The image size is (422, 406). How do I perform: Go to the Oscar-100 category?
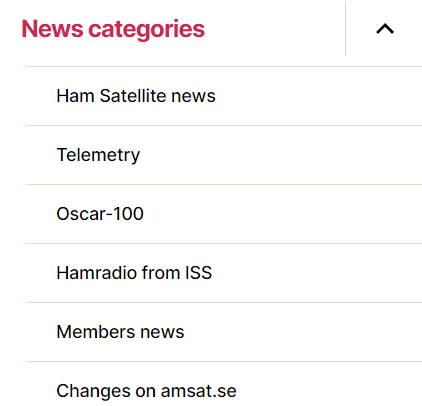[x=100, y=214]
